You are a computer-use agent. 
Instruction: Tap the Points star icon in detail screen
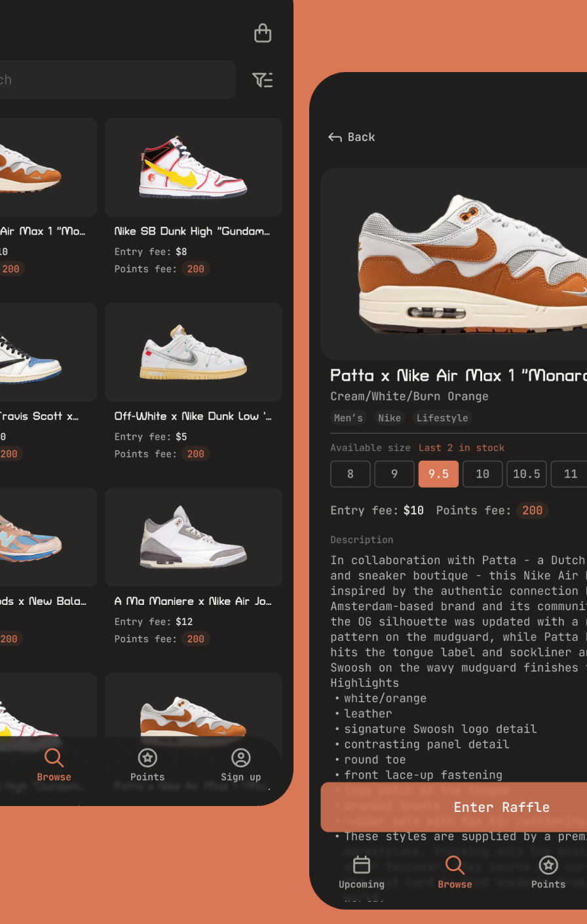pyautogui.click(x=548, y=865)
